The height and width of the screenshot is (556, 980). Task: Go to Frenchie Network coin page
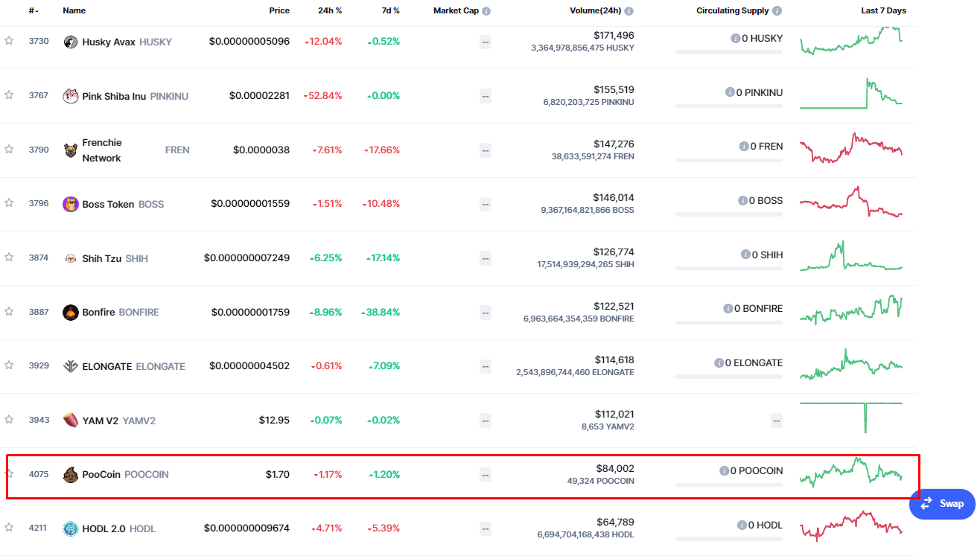point(102,150)
